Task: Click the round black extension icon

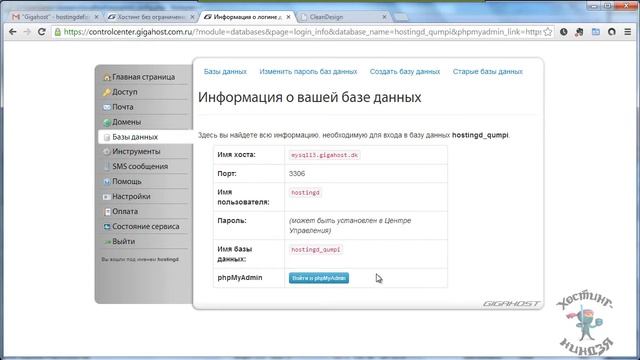Action: point(611,32)
